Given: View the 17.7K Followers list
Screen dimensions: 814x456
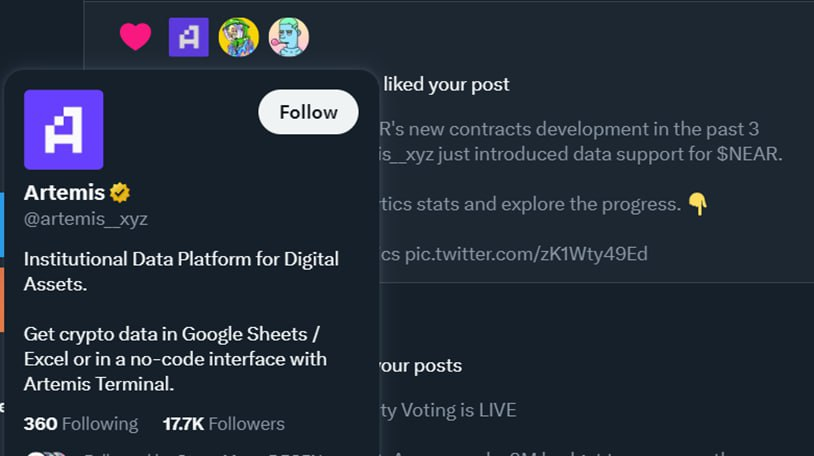Looking at the screenshot, I should coord(224,424).
